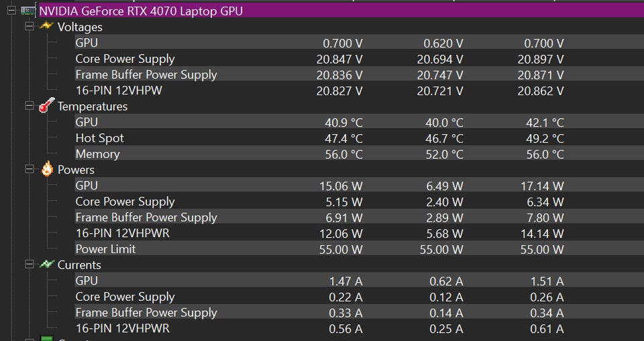Select the Hot Spot temperature row
644x341 pixels.
pyautogui.click(x=360, y=138)
